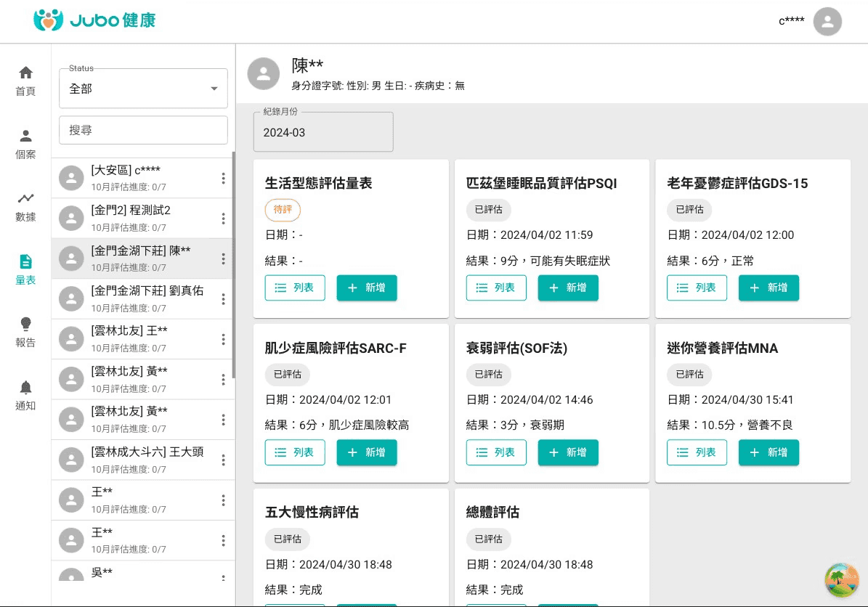Open the user account avatar at top right
This screenshot has width=868, height=607.
coord(827,22)
